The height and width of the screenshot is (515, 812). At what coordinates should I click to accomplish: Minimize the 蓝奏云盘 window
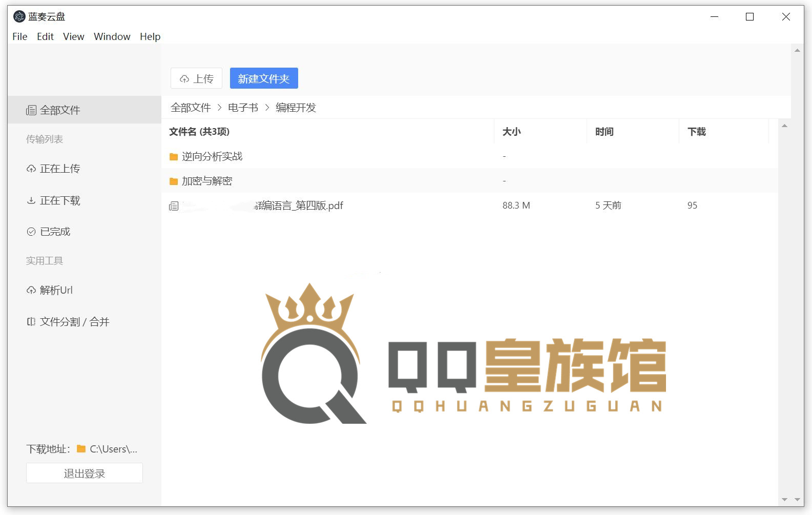tap(715, 16)
